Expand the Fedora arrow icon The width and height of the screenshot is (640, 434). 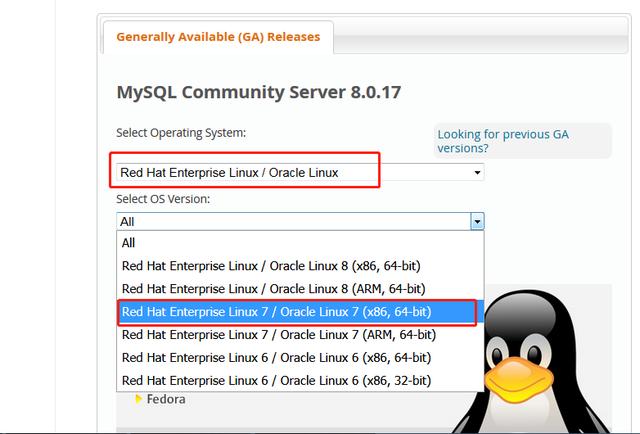coord(138,399)
